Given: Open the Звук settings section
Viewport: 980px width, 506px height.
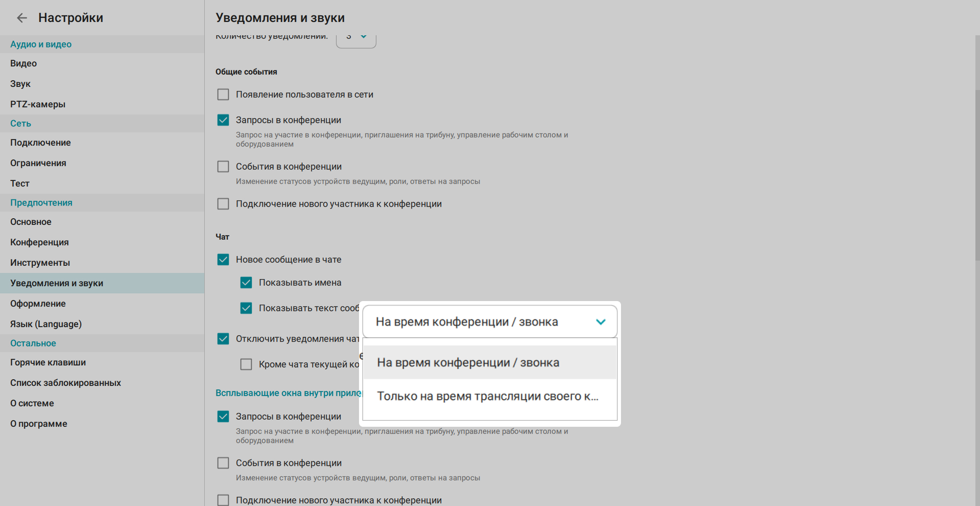Looking at the screenshot, I should [20, 84].
